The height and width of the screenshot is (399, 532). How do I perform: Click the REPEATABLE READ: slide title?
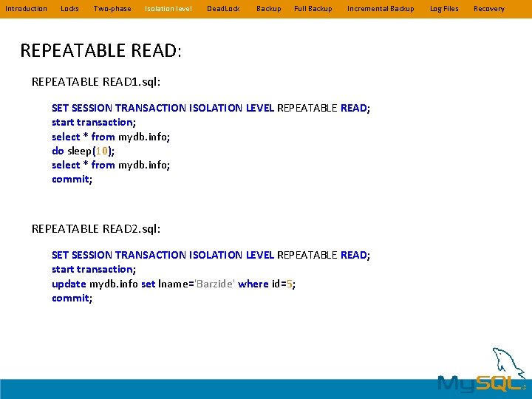[x=100, y=50]
